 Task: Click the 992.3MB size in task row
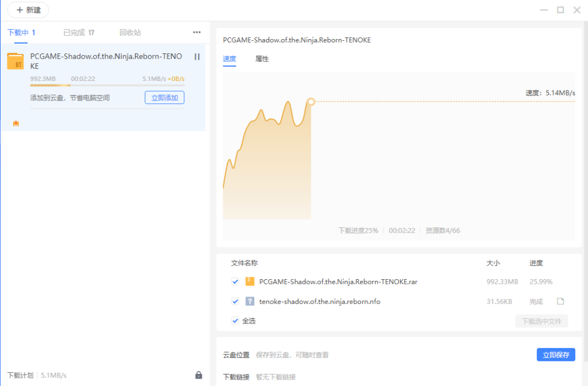[42, 79]
